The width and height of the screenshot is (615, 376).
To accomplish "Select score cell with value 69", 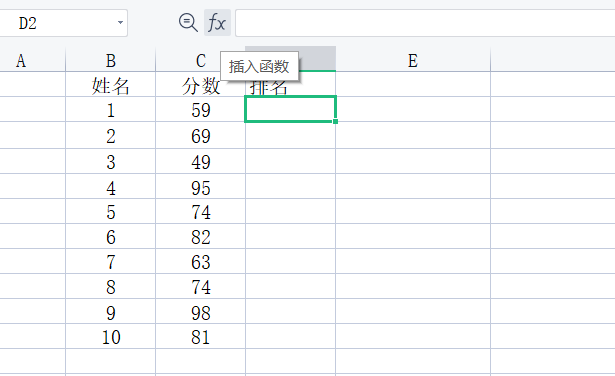I will coord(200,135).
